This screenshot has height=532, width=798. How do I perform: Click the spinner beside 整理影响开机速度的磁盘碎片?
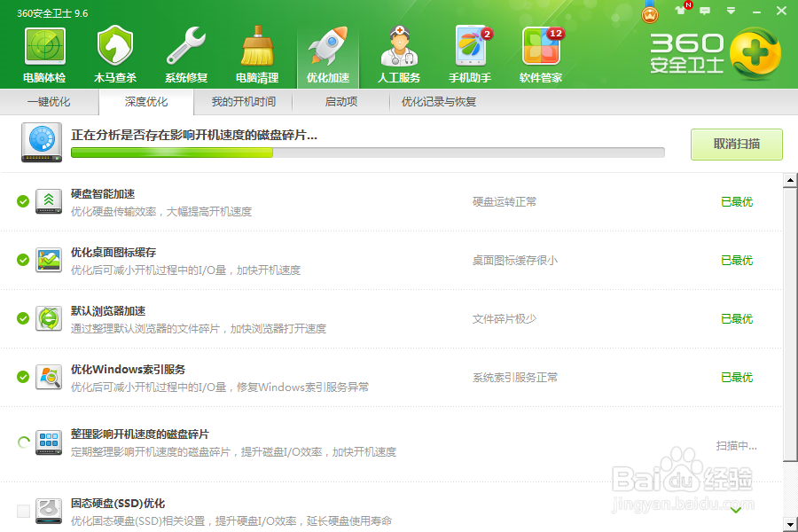tap(23, 442)
